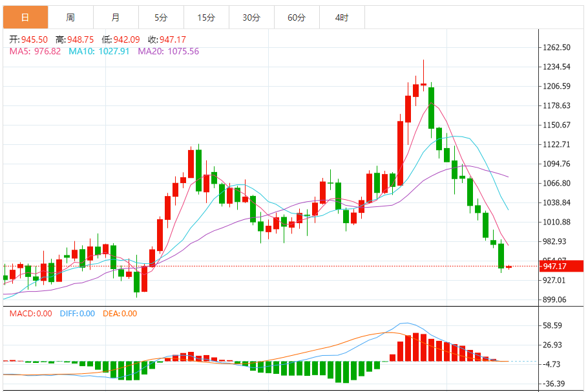This screenshot has height=392, width=588.
Task: Click the low price 942.09 value
Action: pos(127,39)
